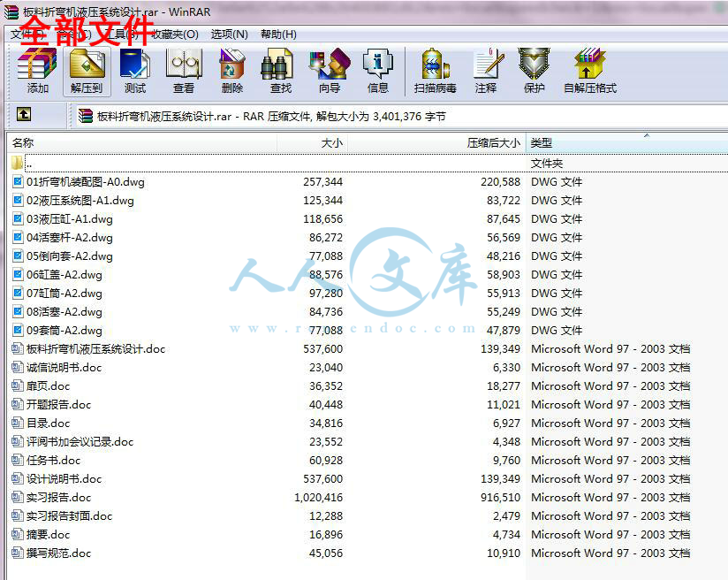Select file 09套筒-A2.dwg

pos(64,331)
